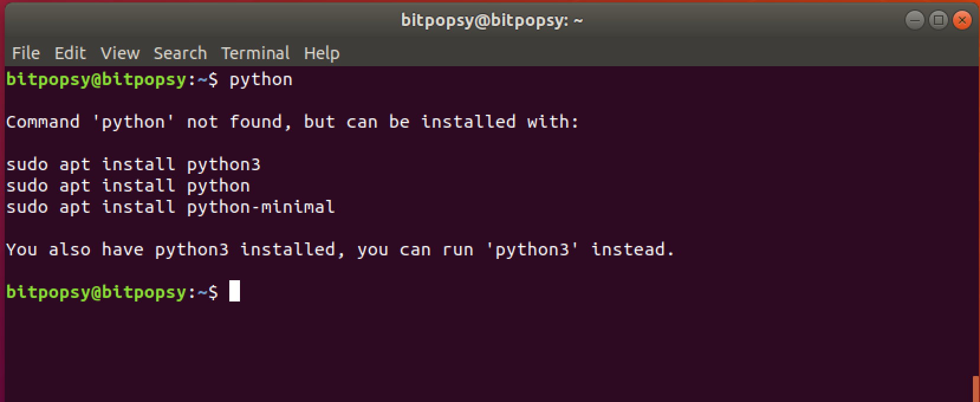
Task: Click the orange scrollbar handle
Action: [975, 388]
